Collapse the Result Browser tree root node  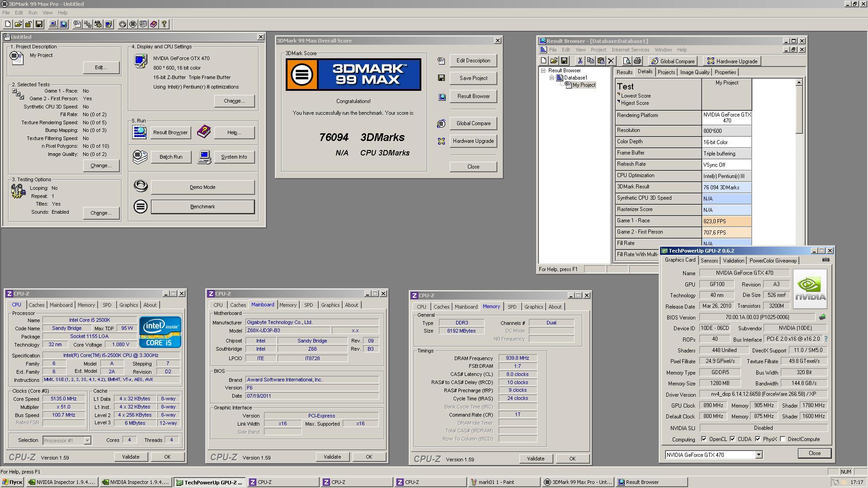543,70
